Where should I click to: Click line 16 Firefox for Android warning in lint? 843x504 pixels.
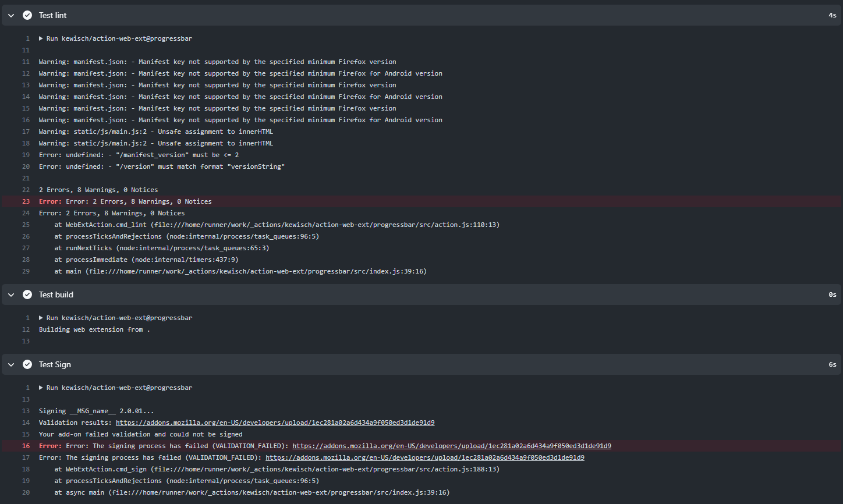click(240, 120)
